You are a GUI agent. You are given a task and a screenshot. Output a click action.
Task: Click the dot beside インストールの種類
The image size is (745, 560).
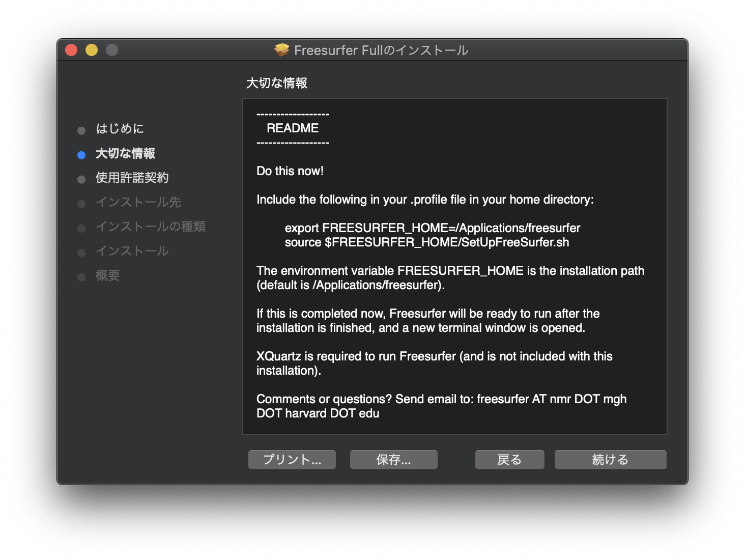pos(81,228)
